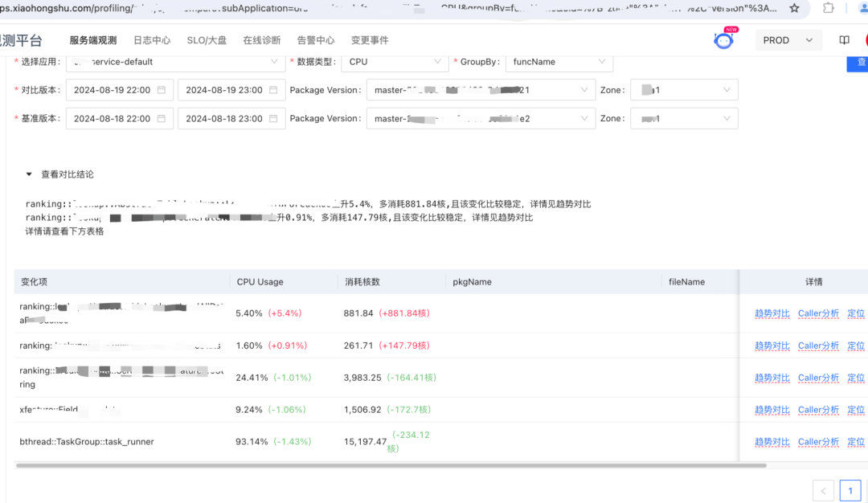Image resolution: width=868 pixels, height=503 pixels.
Task: Open the browser extensions puzzle icon
Action: [x=828, y=8]
